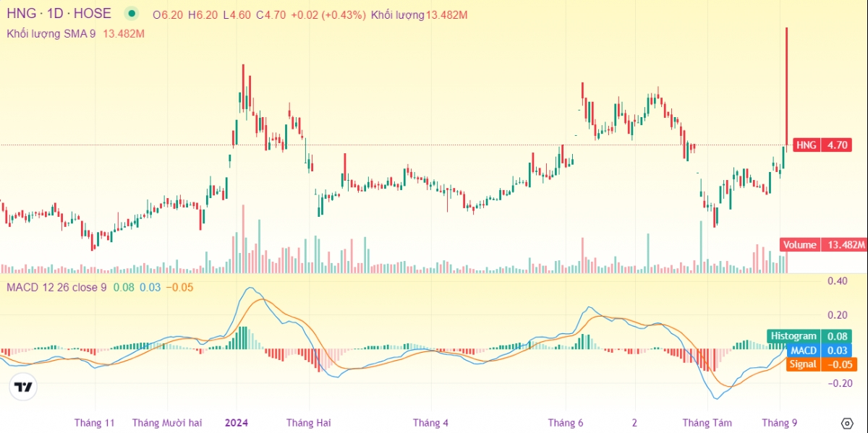Click the red Volume 13.482M axis label

(822, 245)
